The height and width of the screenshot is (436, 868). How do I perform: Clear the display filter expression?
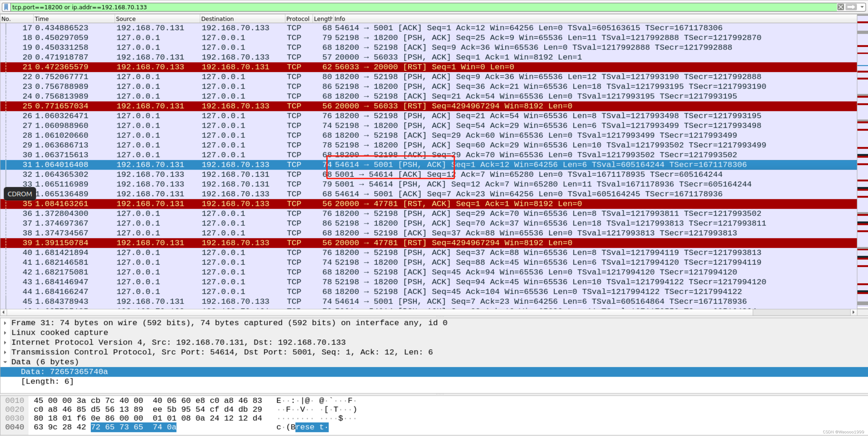point(841,7)
